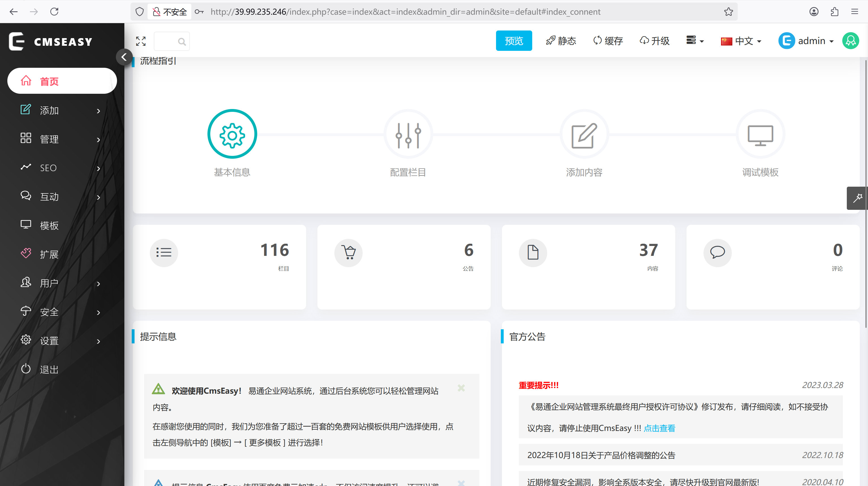Open the 预览 preview button
868x486 pixels.
coord(514,41)
